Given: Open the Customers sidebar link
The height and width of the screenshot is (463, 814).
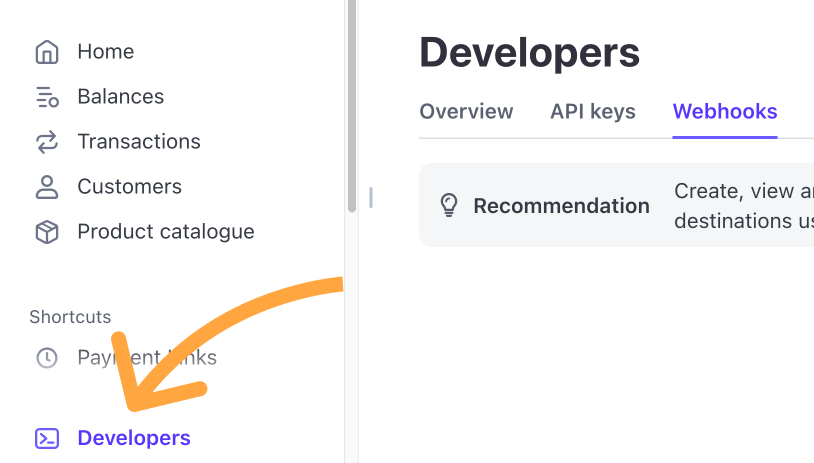Looking at the screenshot, I should pyautogui.click(x=130, y=187).
